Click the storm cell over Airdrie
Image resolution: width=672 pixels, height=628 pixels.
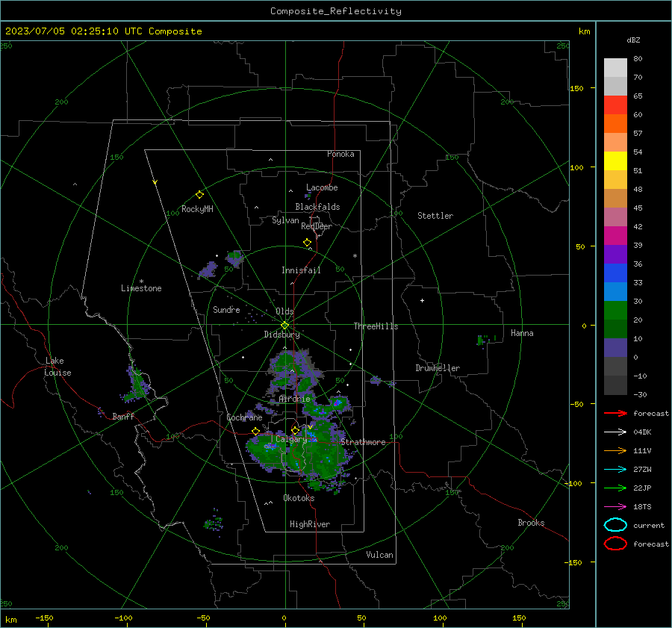coord(293,373)
